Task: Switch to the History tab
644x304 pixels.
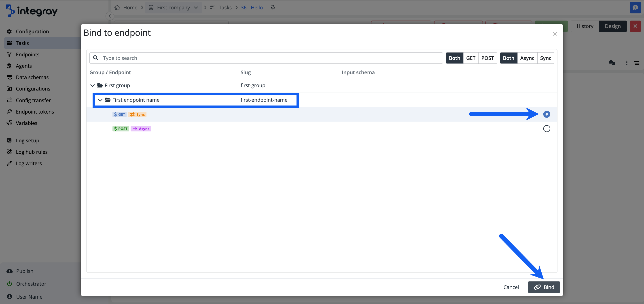Action: [x=585, y=26]
